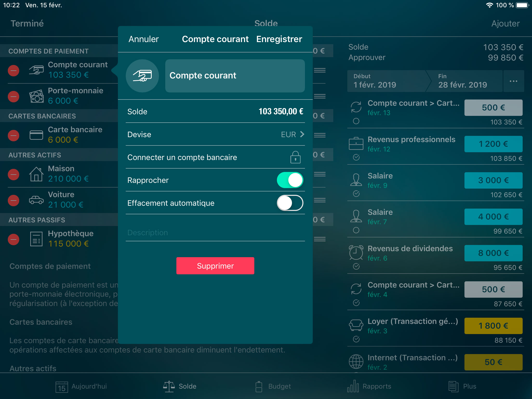Click the lock icon near Connecter un compte bancaire
532x399 pixels.
[x=296, y=157]
